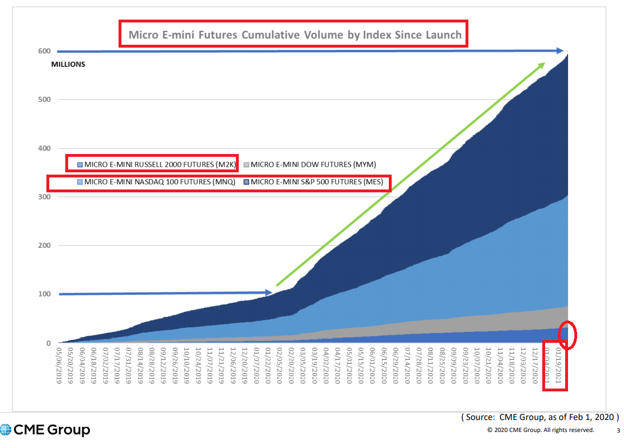Click the 06/04/2019 date on the x-axis
624x448 pixels.
point(82,366)
